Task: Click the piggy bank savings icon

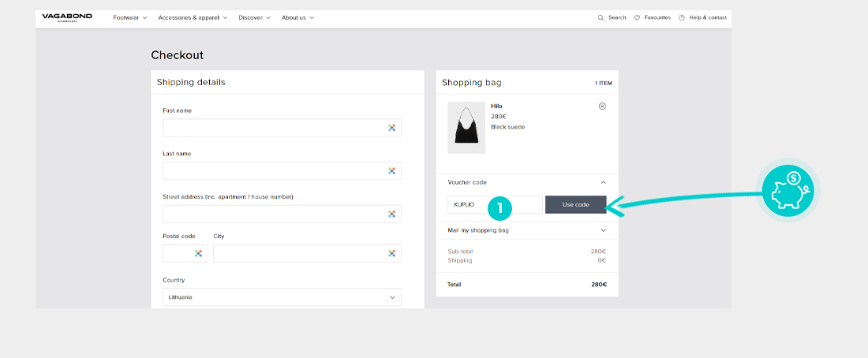Action: [790, 192]
